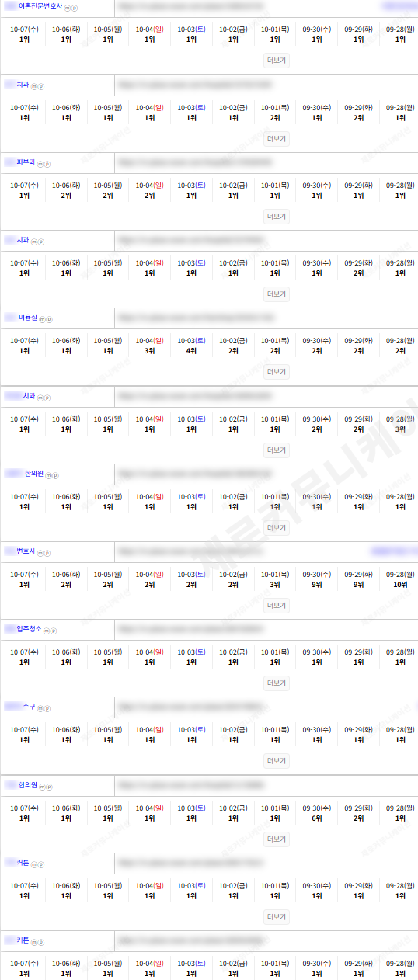Select the m icon after the 변호사 keyword
The image size is (418, 980).
[x=40, y=553]
